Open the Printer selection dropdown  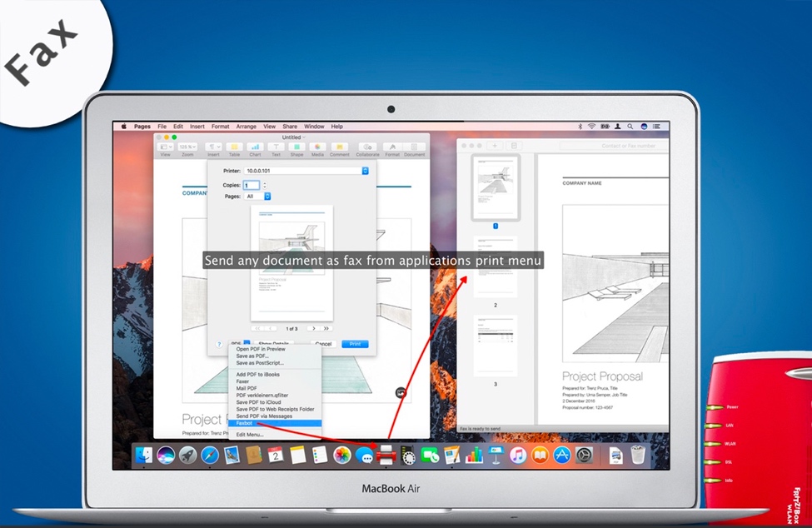306,171
